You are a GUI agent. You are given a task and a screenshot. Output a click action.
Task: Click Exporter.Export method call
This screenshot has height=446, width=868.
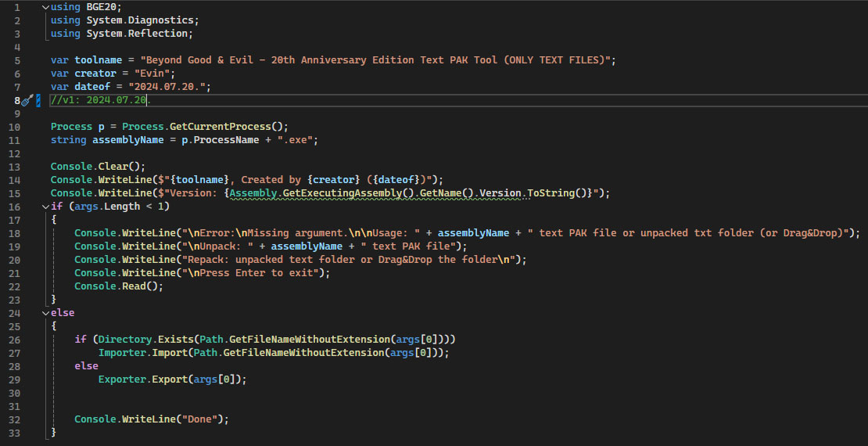(x=143, y=379)
